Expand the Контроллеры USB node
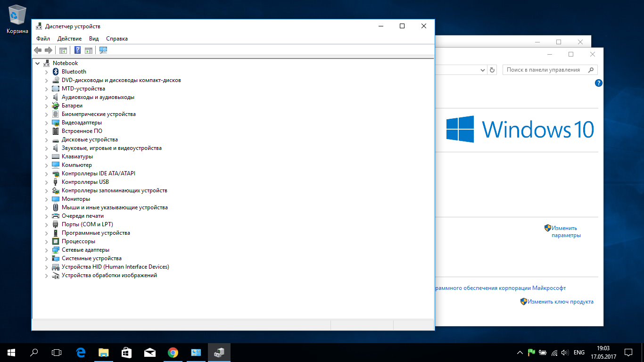Viewport: 644px width, 362px height. 46,182
